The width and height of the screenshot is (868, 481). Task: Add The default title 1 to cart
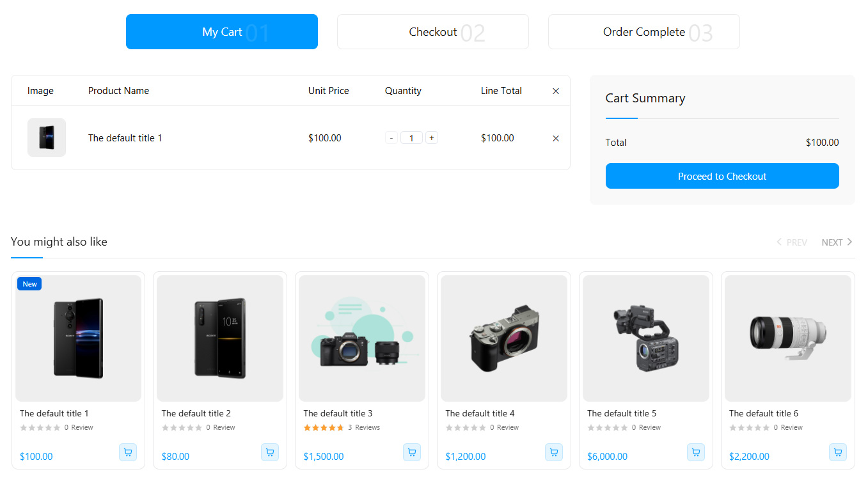click(x=128, y=452)
